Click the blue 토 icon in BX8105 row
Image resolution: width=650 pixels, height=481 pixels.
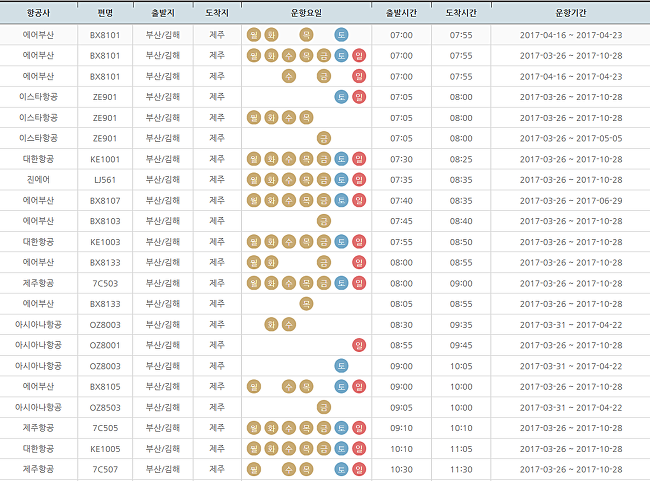(x=341, y=386)
